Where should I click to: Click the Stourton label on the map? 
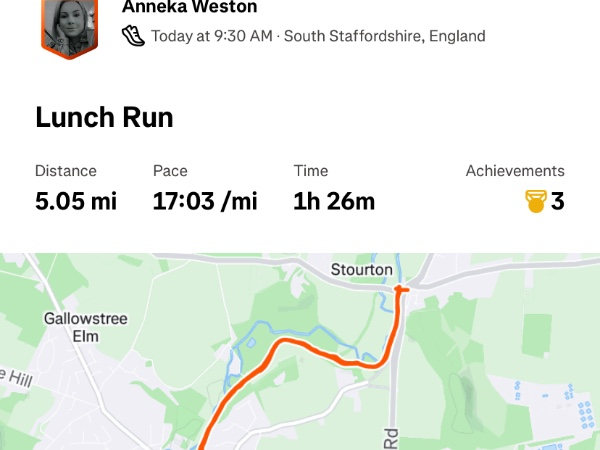tap(362, 269)
